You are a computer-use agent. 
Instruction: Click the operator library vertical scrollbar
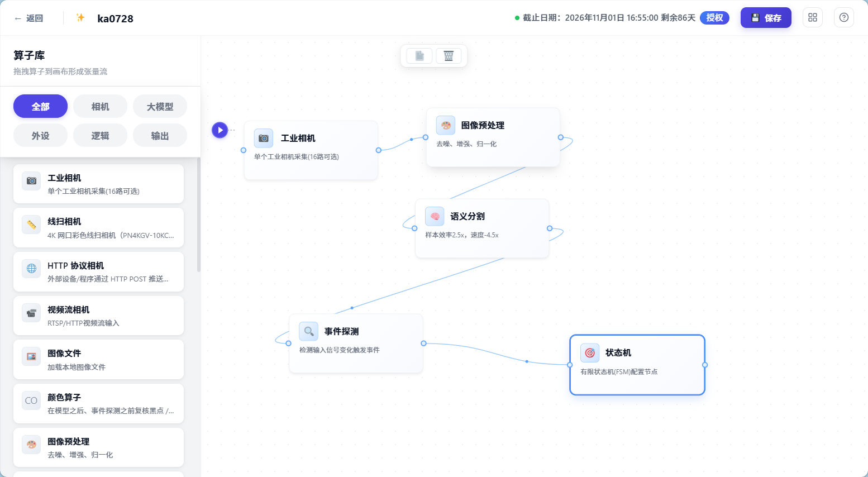coord(198,215)
